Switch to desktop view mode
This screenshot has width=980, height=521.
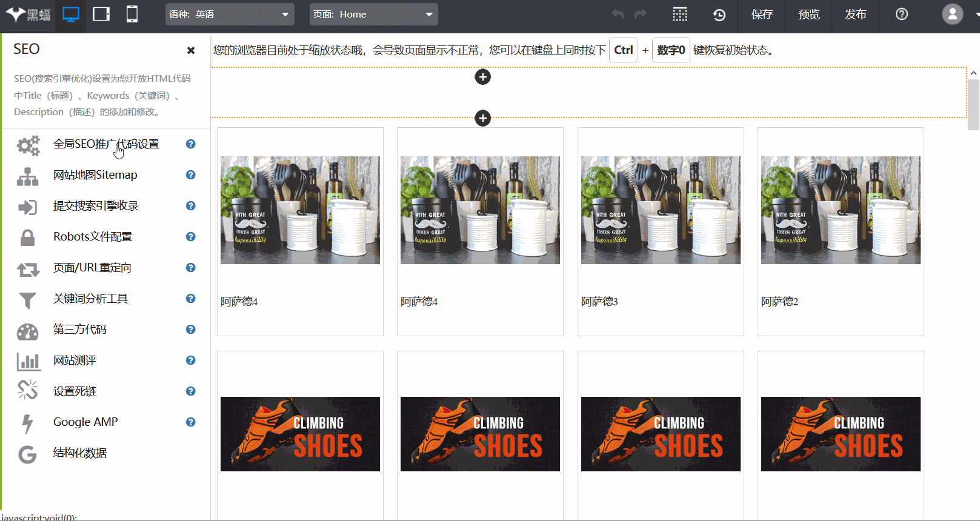(71, 15)
